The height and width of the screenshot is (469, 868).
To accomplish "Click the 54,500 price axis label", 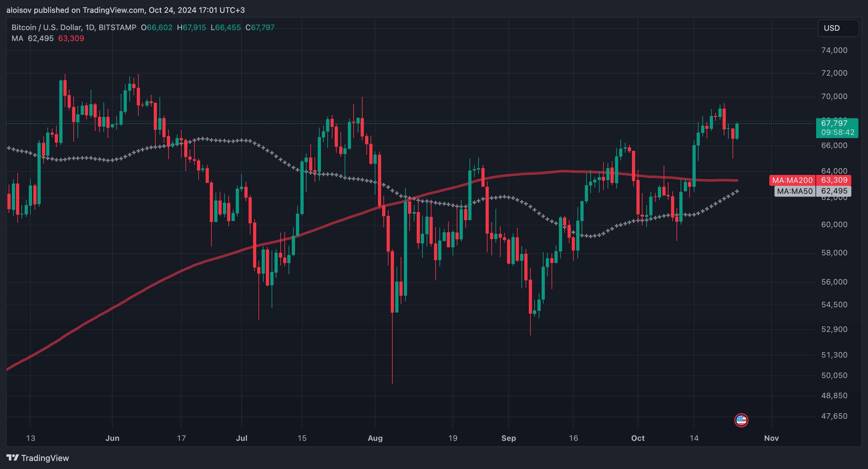I will pos(834,305).
